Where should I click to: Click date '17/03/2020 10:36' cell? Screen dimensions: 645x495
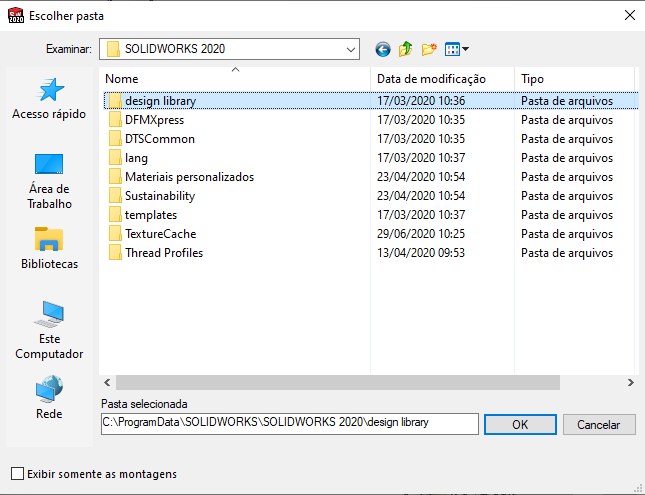(421, 101)
